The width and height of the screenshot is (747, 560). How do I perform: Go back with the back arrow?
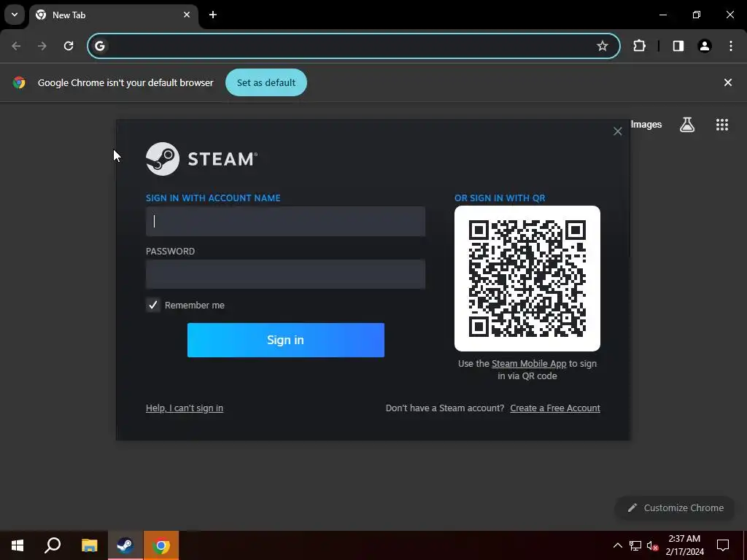click(16, 46)
